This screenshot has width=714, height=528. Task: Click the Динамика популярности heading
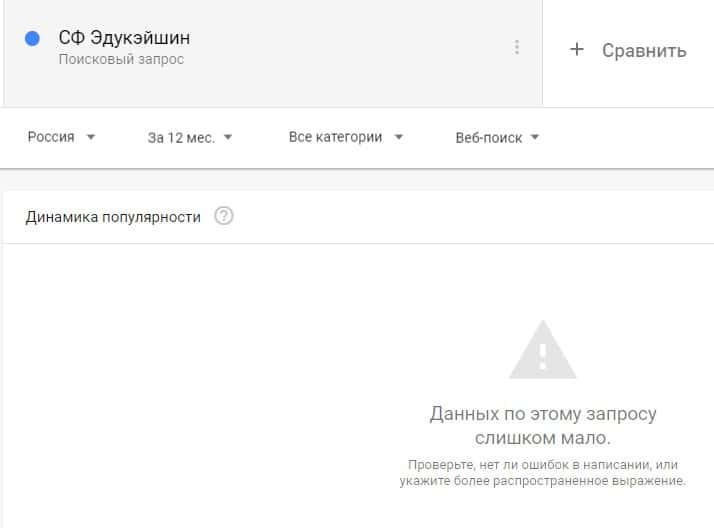pyautogui.click(x=113, y=217)
